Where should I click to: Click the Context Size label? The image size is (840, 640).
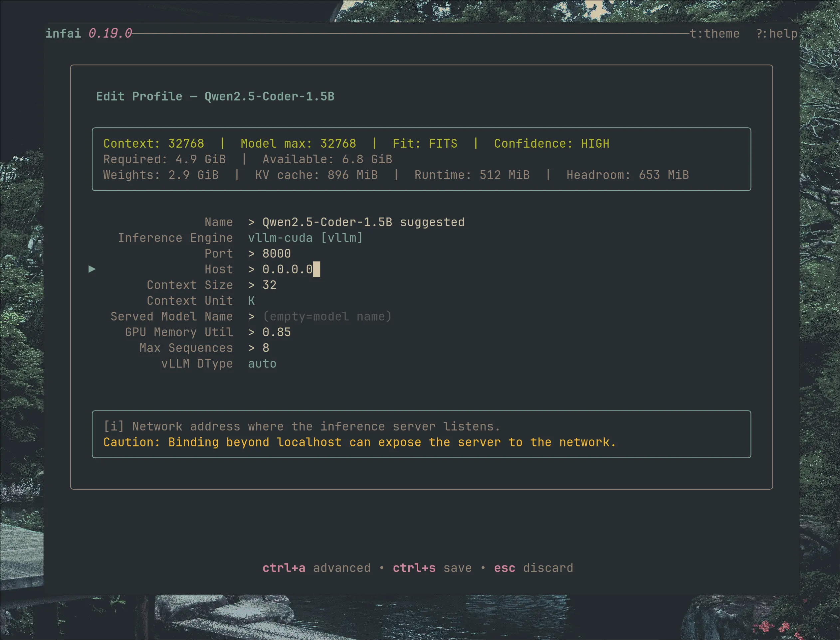point(190,285)
